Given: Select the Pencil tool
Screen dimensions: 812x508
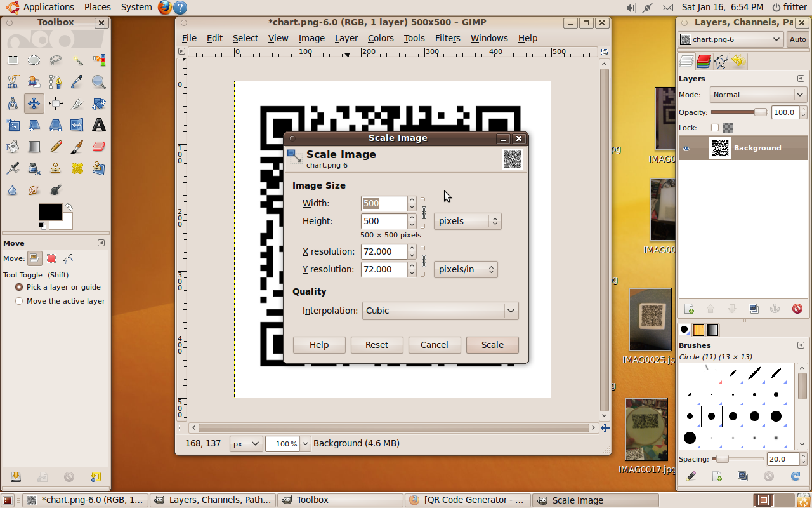Looking at the screenshot, I should [x=56, y=147].
